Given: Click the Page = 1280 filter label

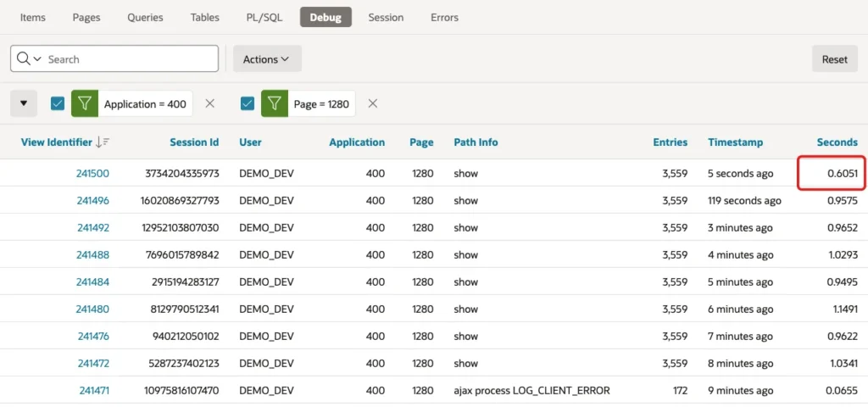Looking at the screenshot, I should 321,103.
